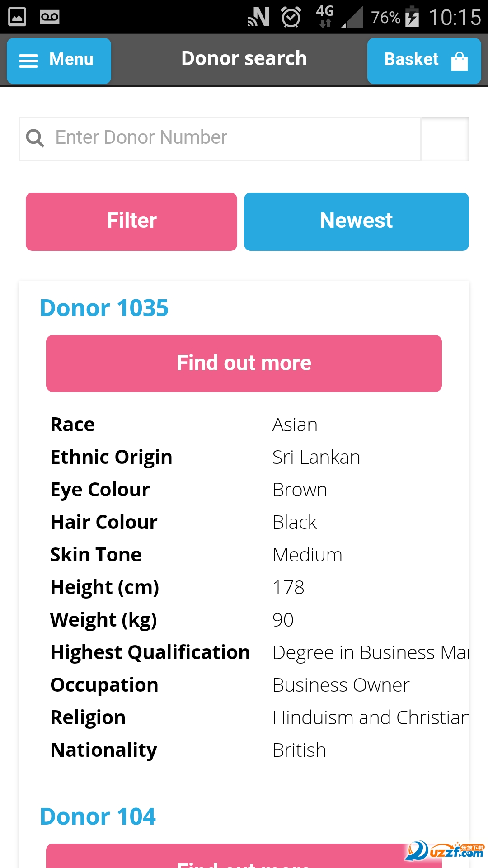Tap the truncated Religion value text
This screenshot has width=488, height=868.
pyautogui.click(x=371, y=718)
